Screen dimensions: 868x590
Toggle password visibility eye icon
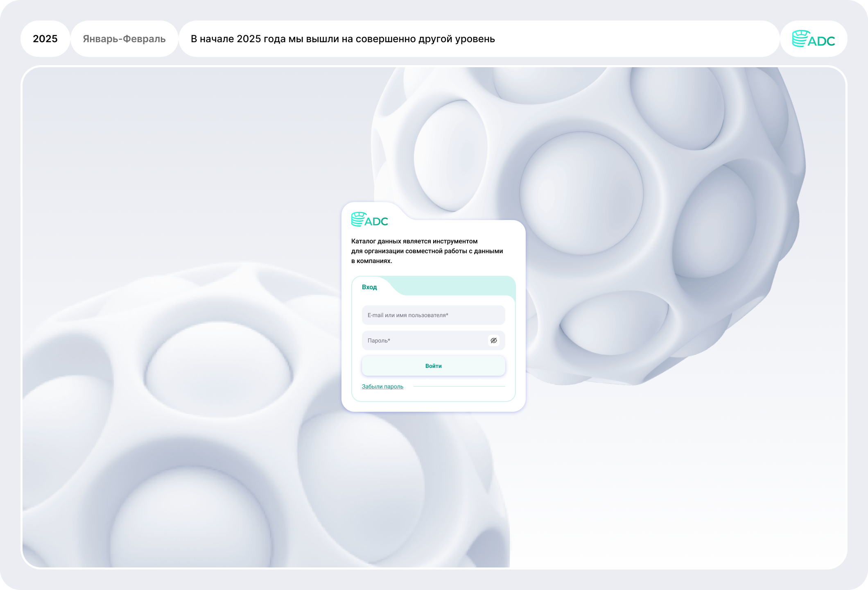(494, 340)
